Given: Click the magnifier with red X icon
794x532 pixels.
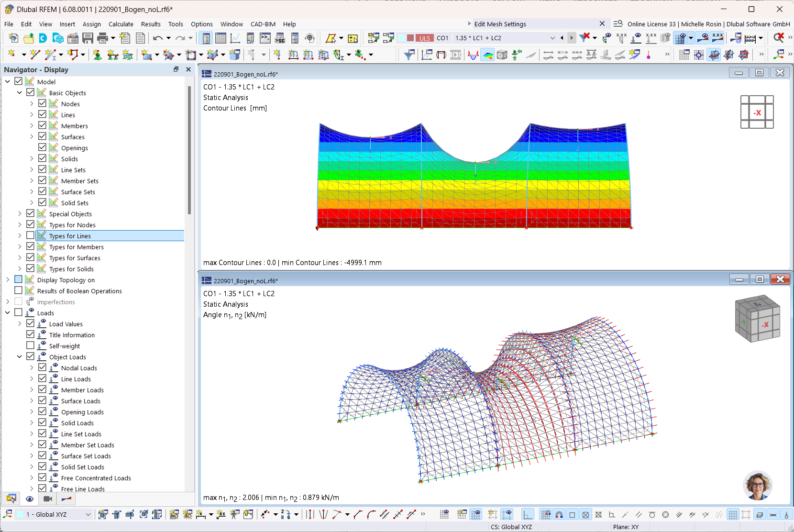Looking at the screenshot, I should tap(779, 38).
